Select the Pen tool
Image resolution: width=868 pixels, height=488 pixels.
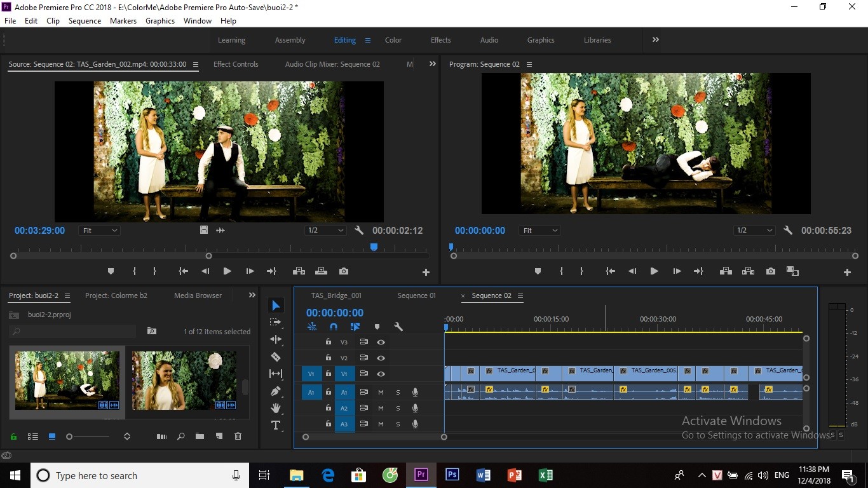tap(275, 391)
